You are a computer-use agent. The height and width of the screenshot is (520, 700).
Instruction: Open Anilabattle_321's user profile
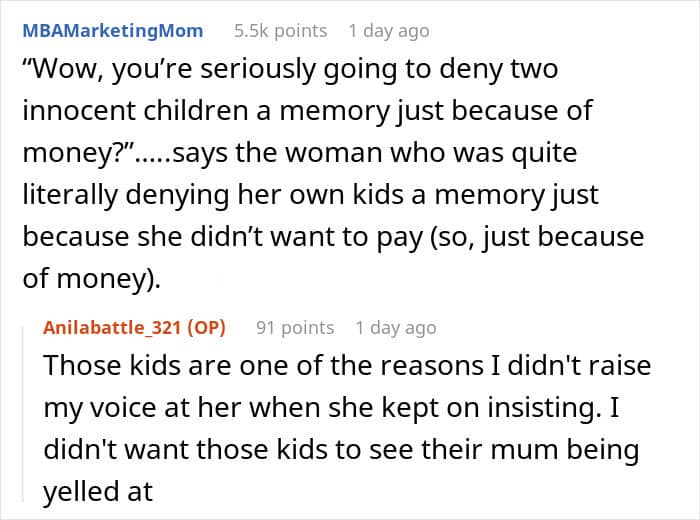(x=112, y=328)
